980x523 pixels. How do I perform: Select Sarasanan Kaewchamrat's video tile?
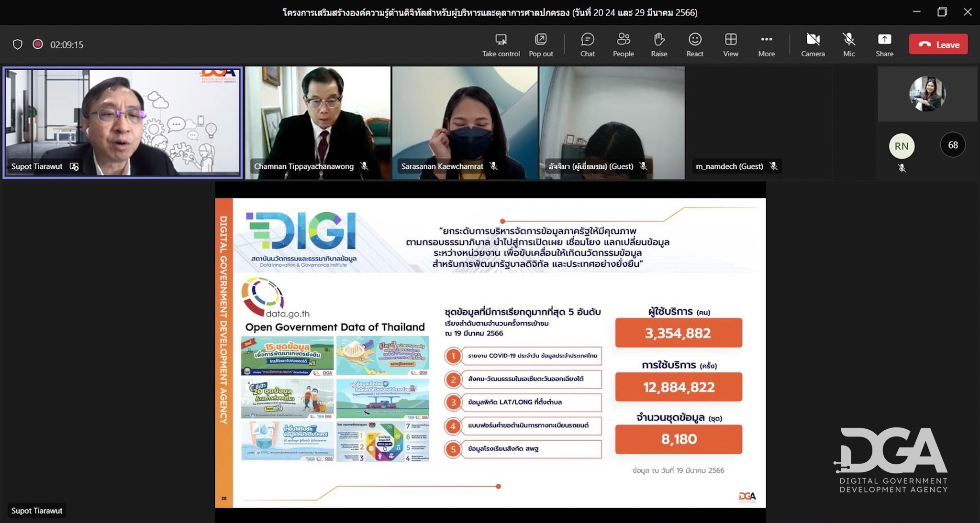[465, 123]
